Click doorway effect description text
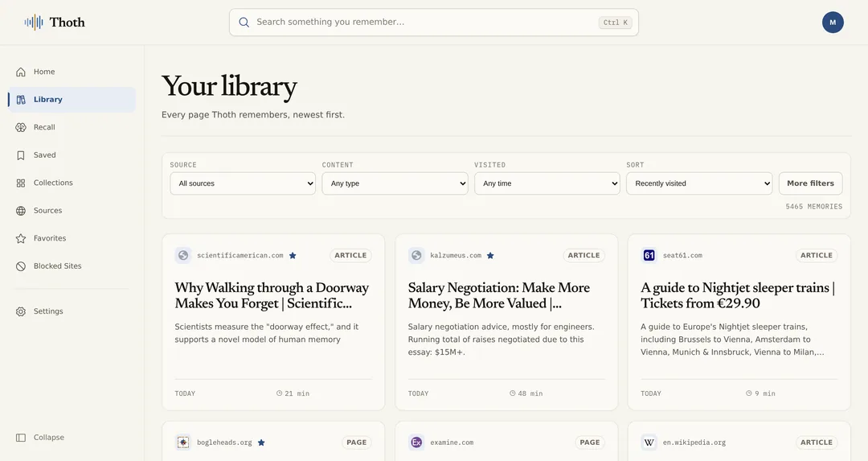 pos(267,333)
